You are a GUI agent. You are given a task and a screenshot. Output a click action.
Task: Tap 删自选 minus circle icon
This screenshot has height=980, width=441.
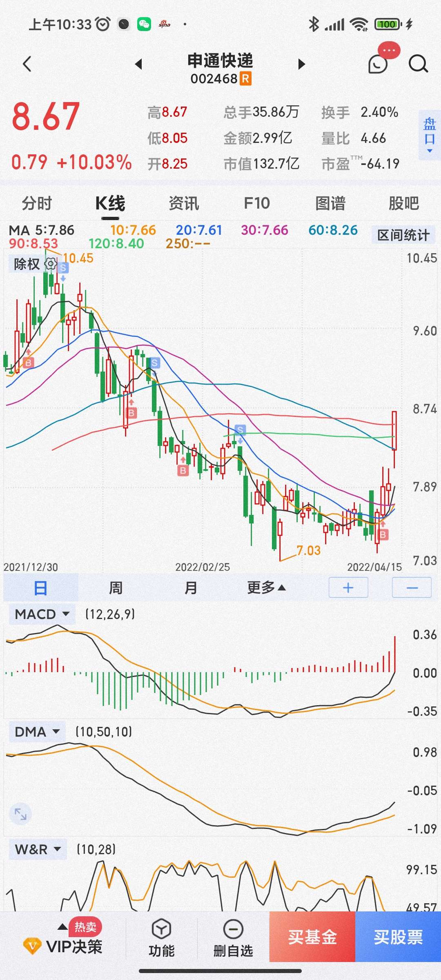pyautogui.click(x=233, y=929)
